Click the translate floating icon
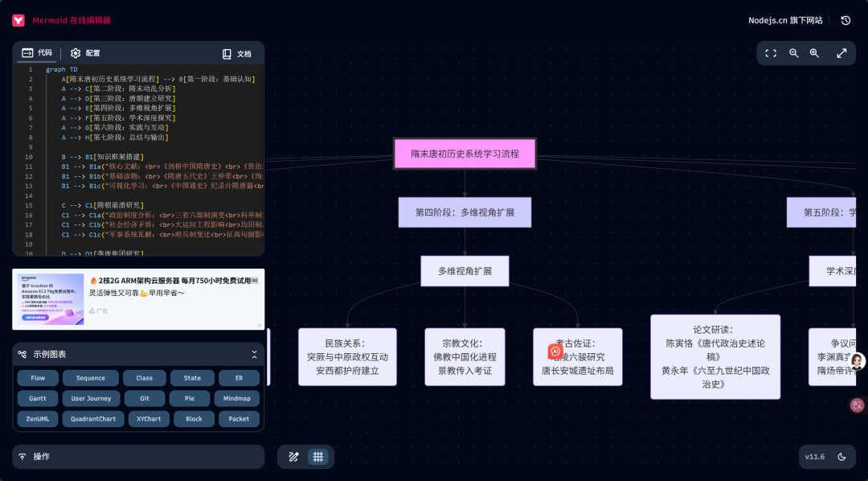This screenshot has width=868, height=481. click(858, 405)
